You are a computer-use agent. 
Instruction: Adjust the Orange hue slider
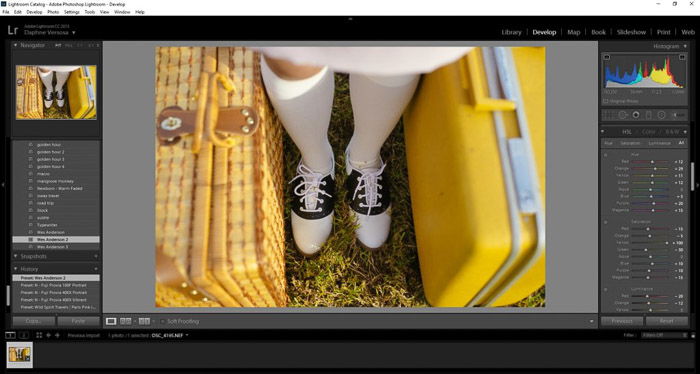coord(650,169)
